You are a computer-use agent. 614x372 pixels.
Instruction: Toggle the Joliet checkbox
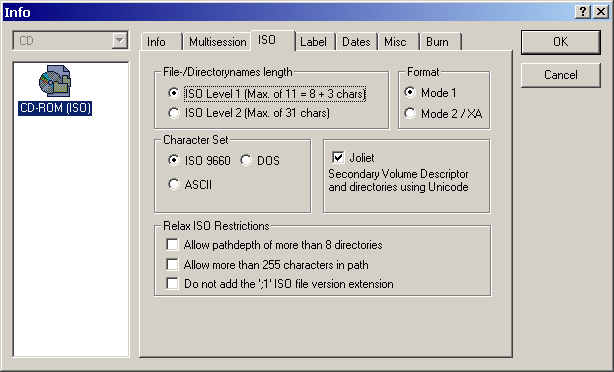coord(353,158)
